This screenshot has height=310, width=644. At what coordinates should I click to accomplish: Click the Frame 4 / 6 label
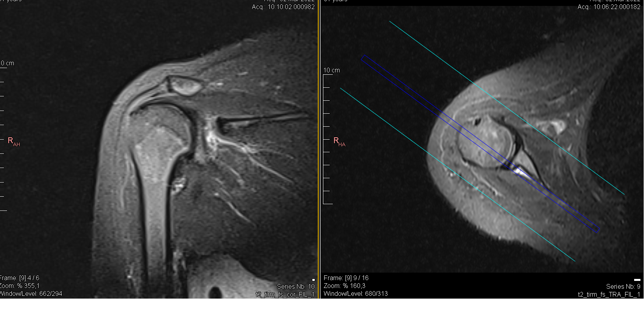[x=19, y=278]
